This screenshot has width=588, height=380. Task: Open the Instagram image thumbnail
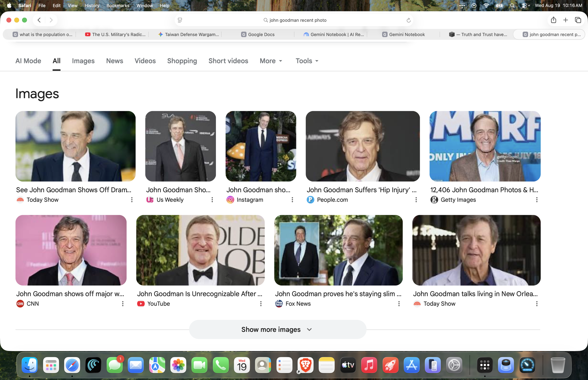point(261,146)
